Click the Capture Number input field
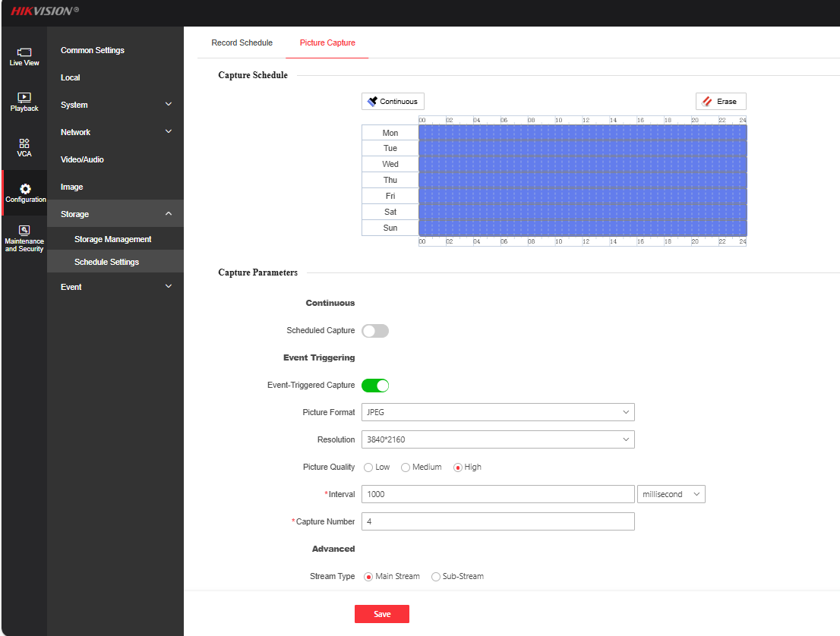Screen dimensions: 840x636 pyautogui.click(x=497, y=521)
